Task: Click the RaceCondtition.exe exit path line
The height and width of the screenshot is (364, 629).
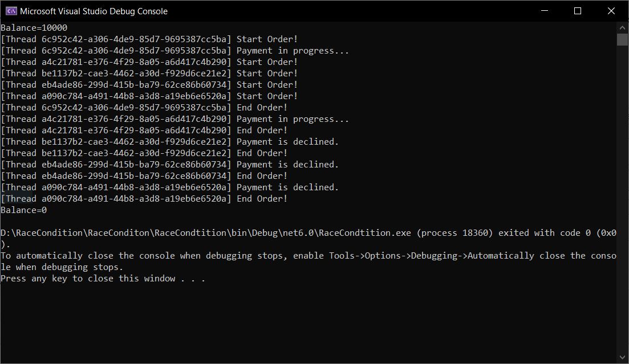Action: tap(308, 233)
